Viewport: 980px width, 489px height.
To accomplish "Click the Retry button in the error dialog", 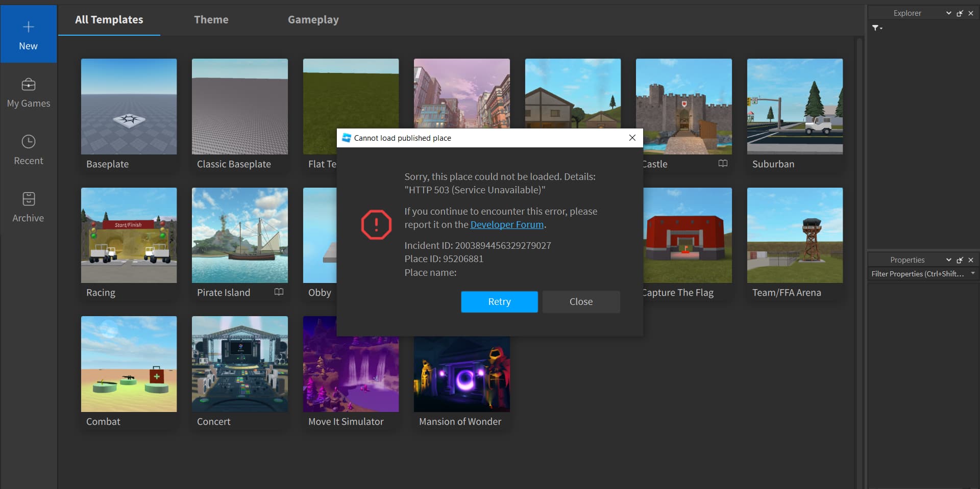I will pos(499,301).
